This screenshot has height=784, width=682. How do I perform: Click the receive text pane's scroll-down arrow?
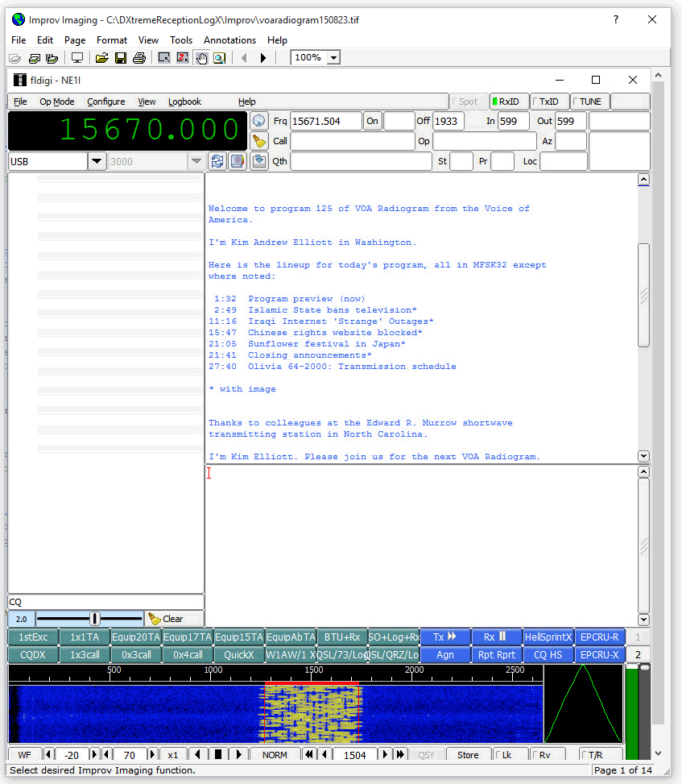(x=643, y=456)
